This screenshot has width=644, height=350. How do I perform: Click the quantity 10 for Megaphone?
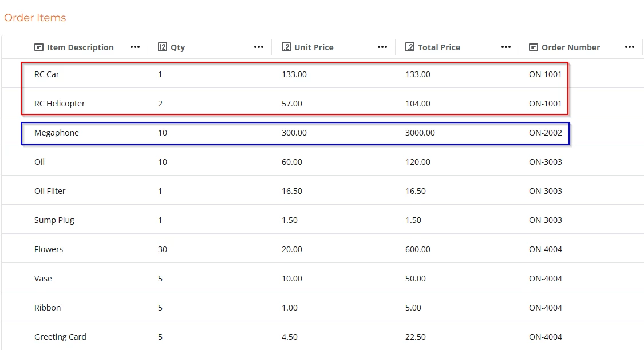point(163,133)
